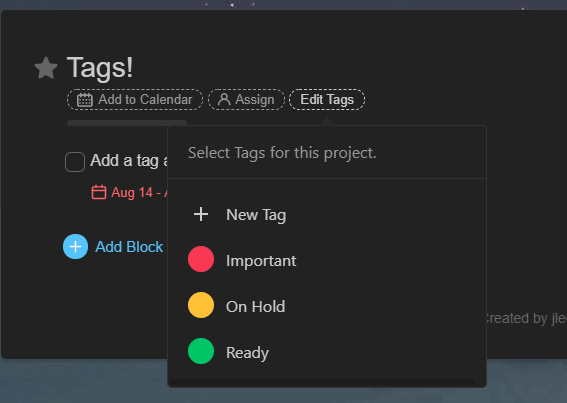Click the person icon in Assign
This screenshot has height=403, width=567.
tap(224, 99)
